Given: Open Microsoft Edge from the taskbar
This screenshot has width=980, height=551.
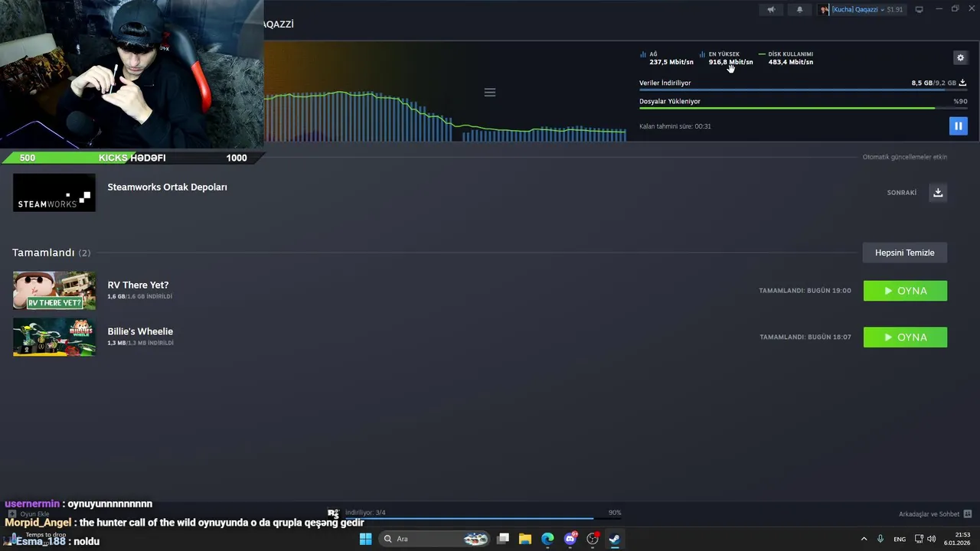Looking at the screenshot, I should [547, 539].
